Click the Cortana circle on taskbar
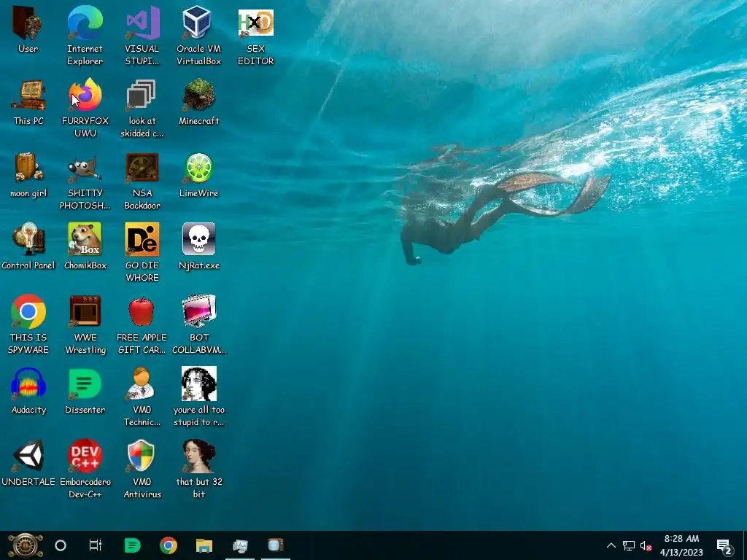 point(61,545)
